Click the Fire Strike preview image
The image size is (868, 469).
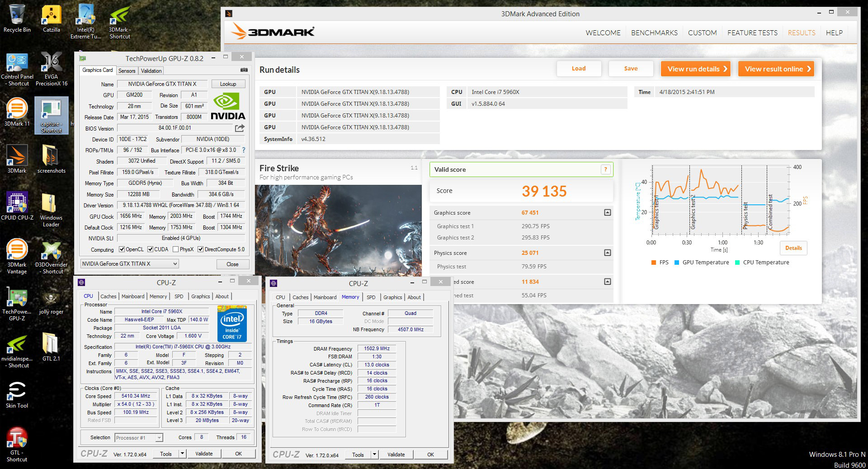pyautogui.click(x=338, y=230)
